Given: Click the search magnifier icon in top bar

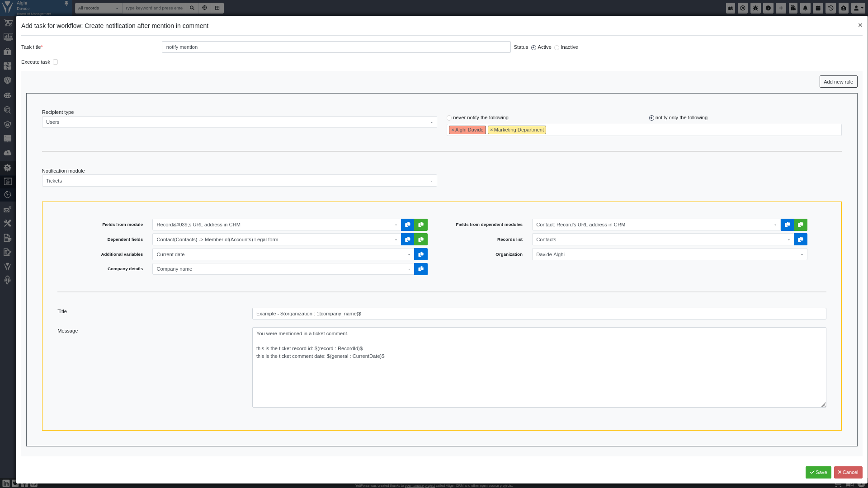Looking at the screenshot, I should click(192, 8).
